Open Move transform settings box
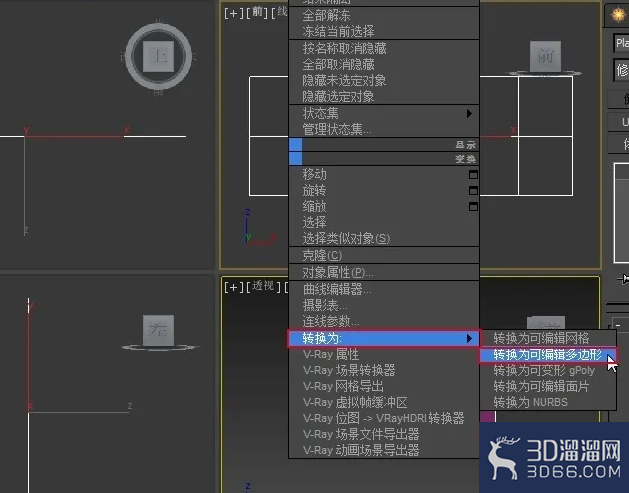 (473, 174)
